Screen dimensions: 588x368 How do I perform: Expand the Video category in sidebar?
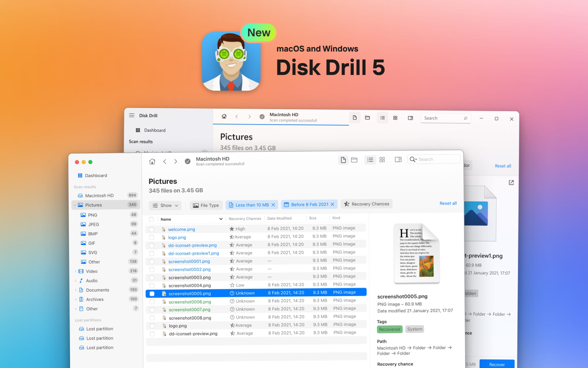[76, 271]
